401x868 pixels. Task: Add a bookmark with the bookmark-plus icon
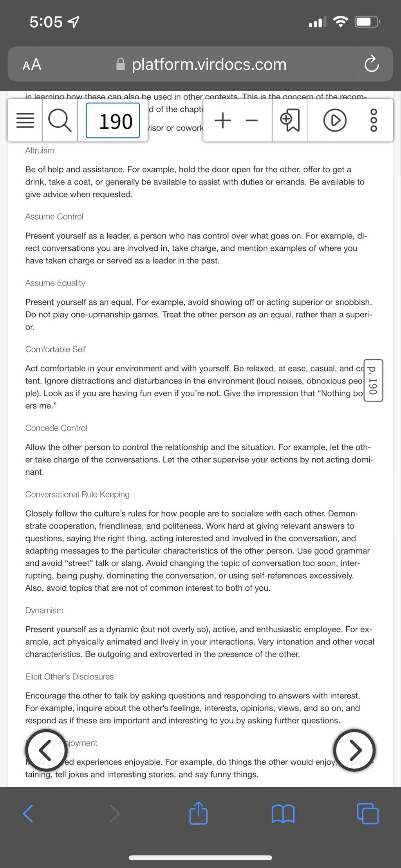point(290,121)
